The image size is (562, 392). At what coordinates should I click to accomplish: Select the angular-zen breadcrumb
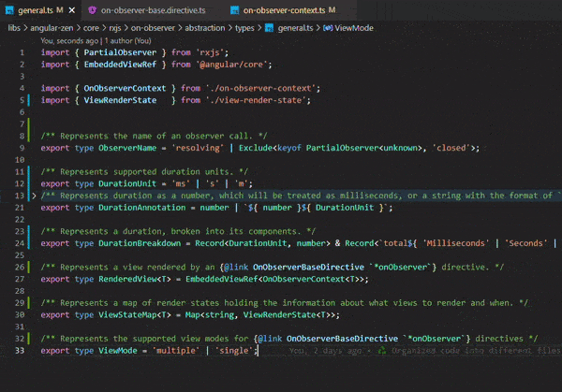coord(52,28)
